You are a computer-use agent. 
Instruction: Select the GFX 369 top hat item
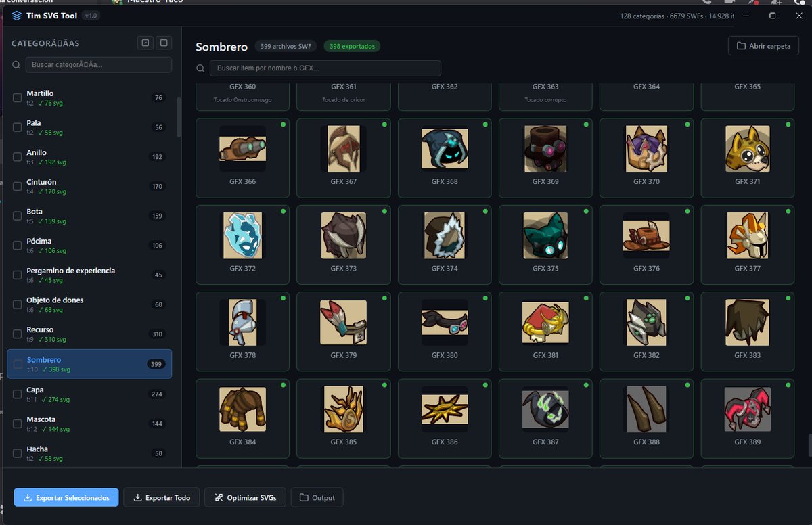(545, 149)
